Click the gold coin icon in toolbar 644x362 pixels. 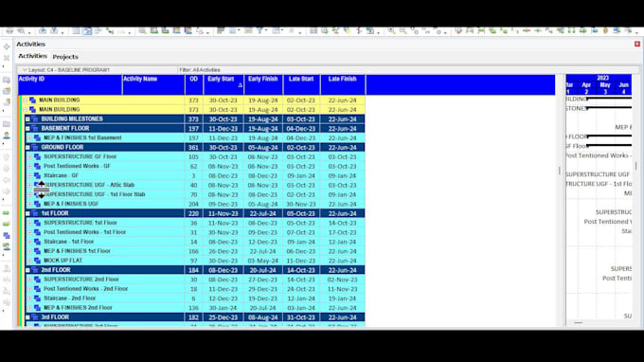tap(605, 31)
